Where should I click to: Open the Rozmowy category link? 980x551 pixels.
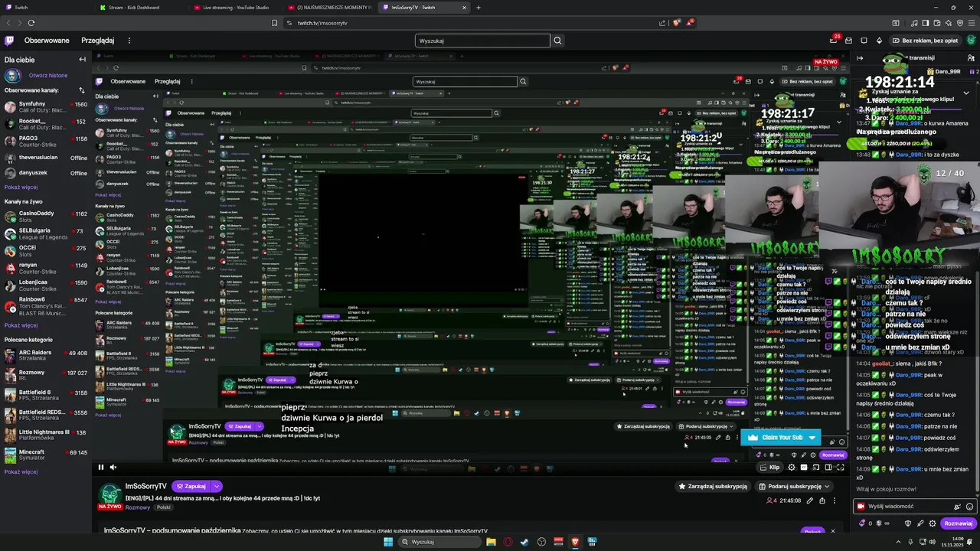pyautogui.click(x=138, y=507)
